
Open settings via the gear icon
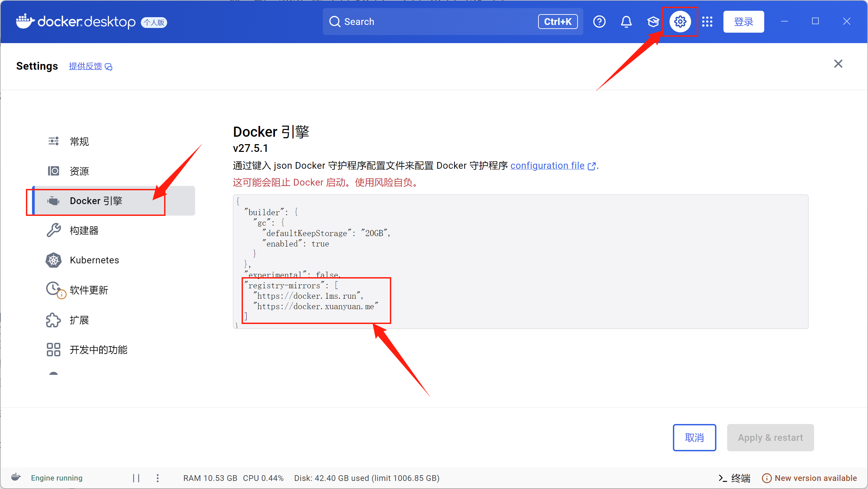[680, 22]
